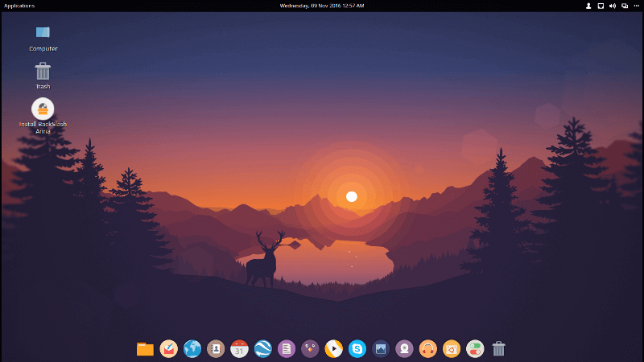Launch the webcam app in dock
The height and width of the screenshot is (362, 644).
(404, 348)
